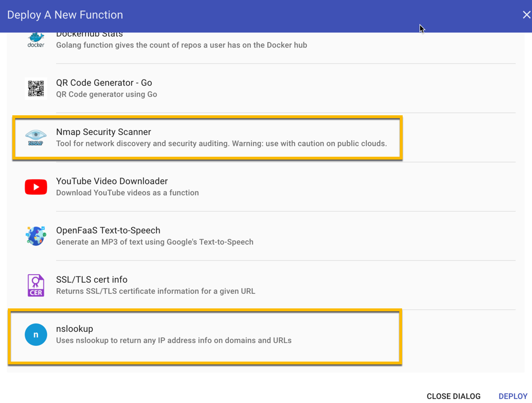Select the nslookup function title
This screenshot has width=532, height=403.
pos(74,329)
